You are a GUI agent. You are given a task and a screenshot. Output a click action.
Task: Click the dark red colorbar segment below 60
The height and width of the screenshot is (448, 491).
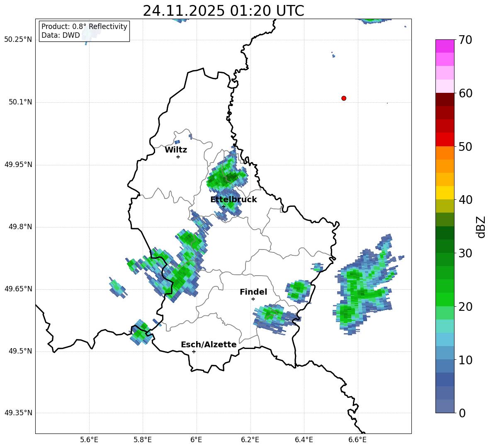(445, 99)
